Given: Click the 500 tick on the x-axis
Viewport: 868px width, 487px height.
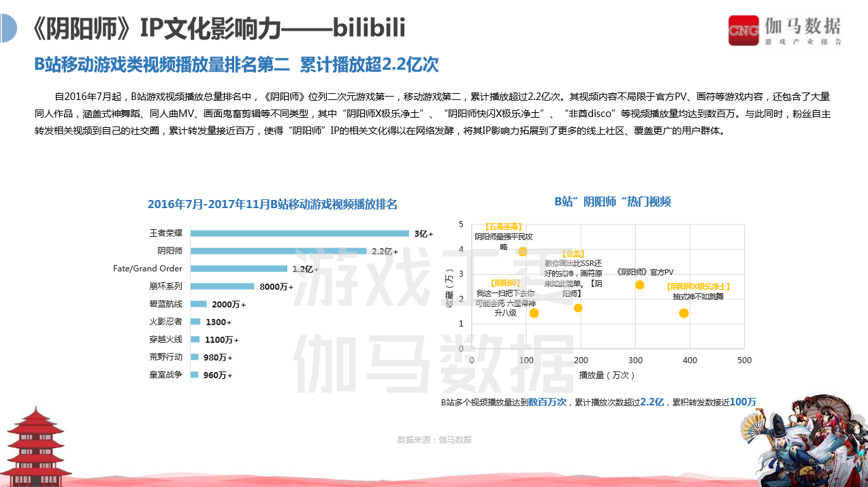Looking at the screenshot, I should 745,360.
